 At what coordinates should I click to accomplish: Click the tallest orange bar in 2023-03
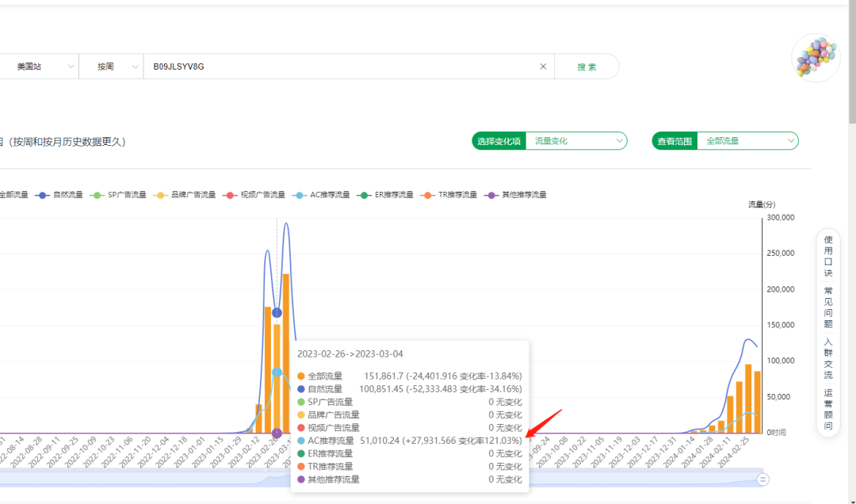286,353
